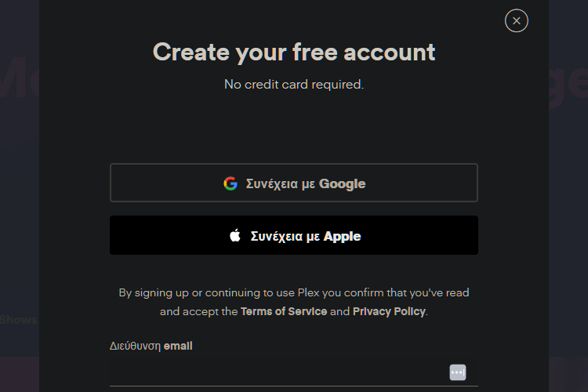This screenshot has width=588, height=392.
Task: Click the Create your free account heading
Action: click(294, 53)
